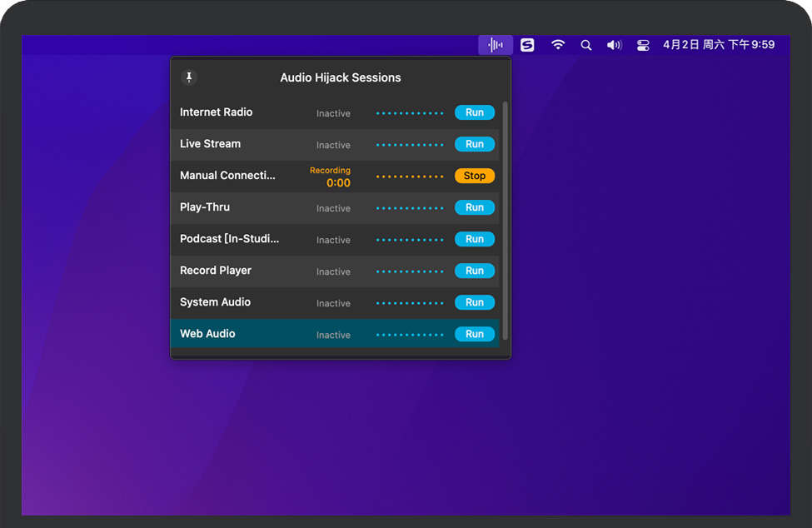Viewport: 812px width, 528px height.
Task: Start the Podcast In-Studio session
Action: tap(475, 239)
